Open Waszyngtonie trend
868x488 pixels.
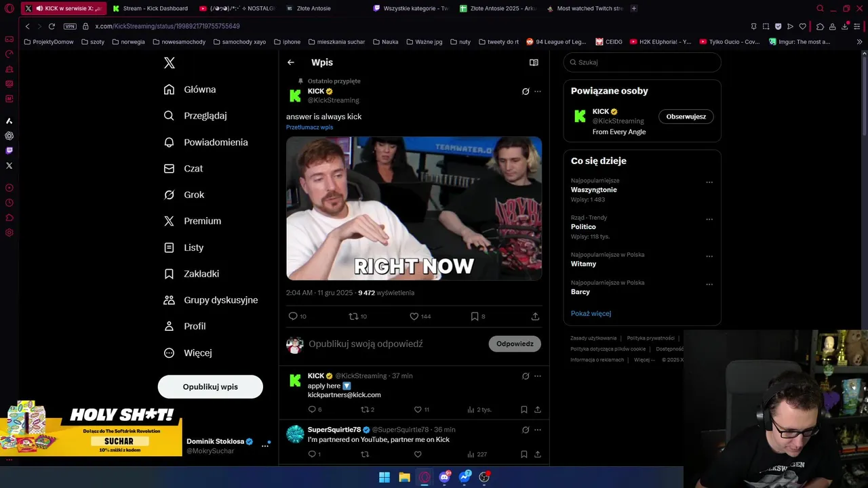(x=594, y=190)
